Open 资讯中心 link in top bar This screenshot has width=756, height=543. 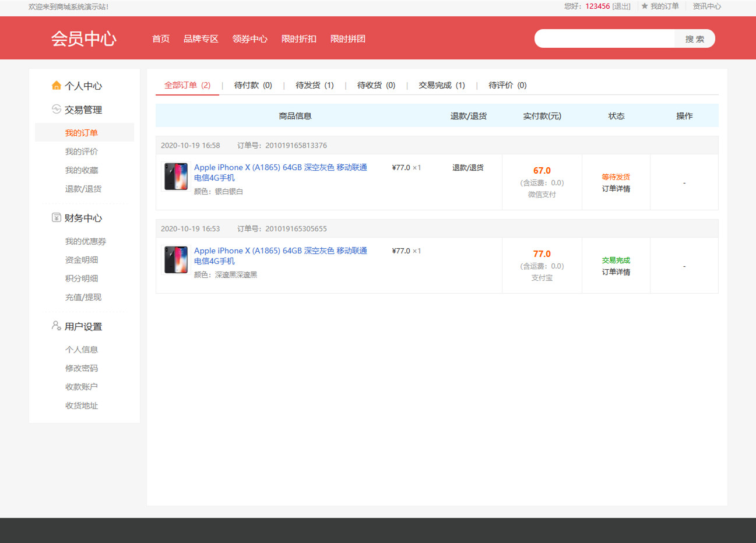(x=706, y=6)
